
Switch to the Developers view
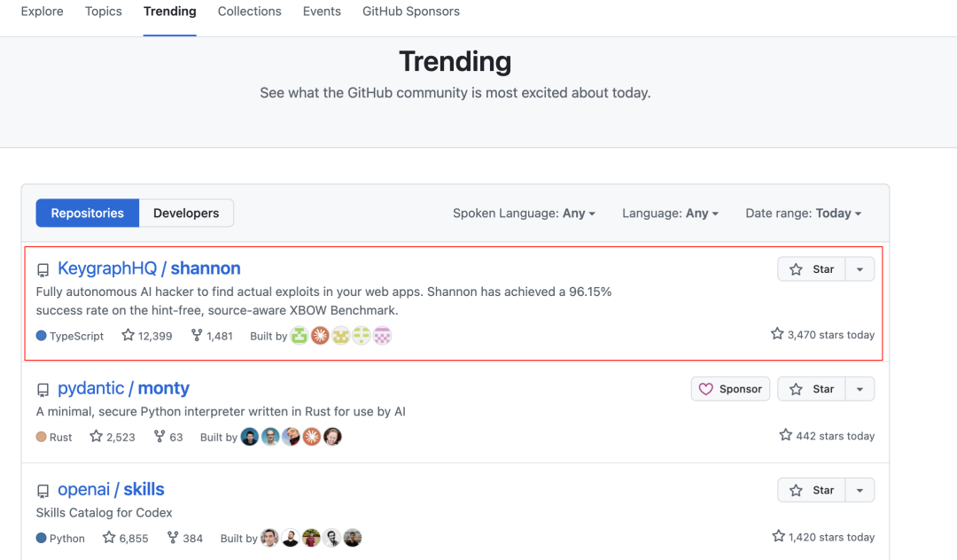click(x=186, y=213)
